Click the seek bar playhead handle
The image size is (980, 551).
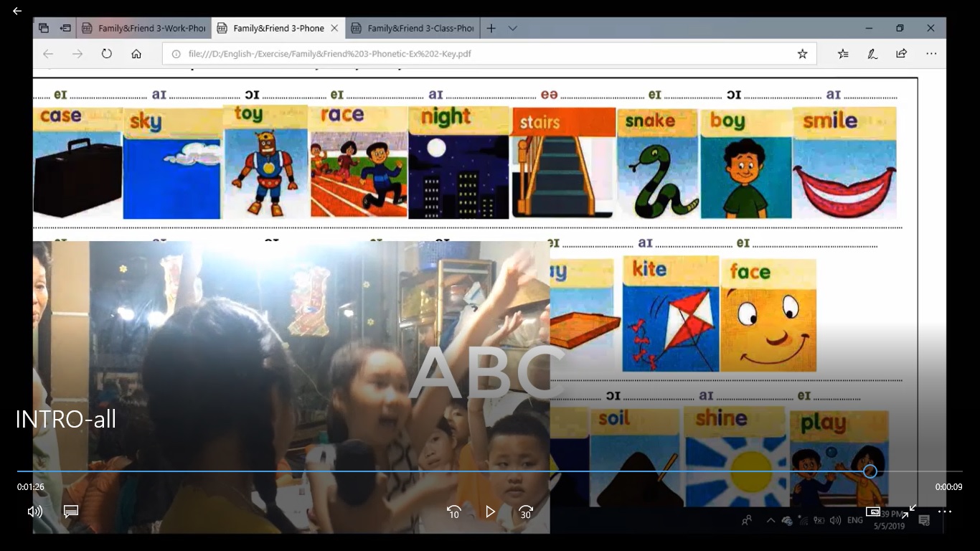point(870,471)
